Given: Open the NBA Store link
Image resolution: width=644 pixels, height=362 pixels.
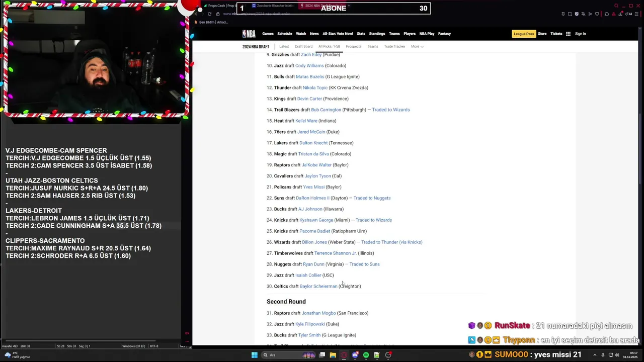Looking at the screenshot, I should (x=542, y=34).
